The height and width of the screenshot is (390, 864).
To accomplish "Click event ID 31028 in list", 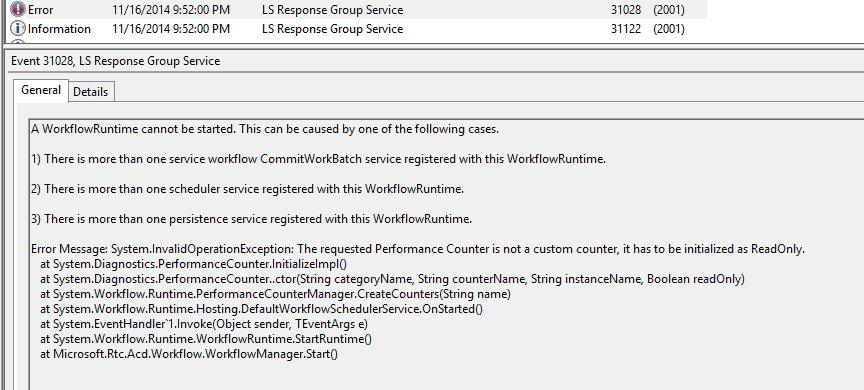I will click(x=626, y=10).
